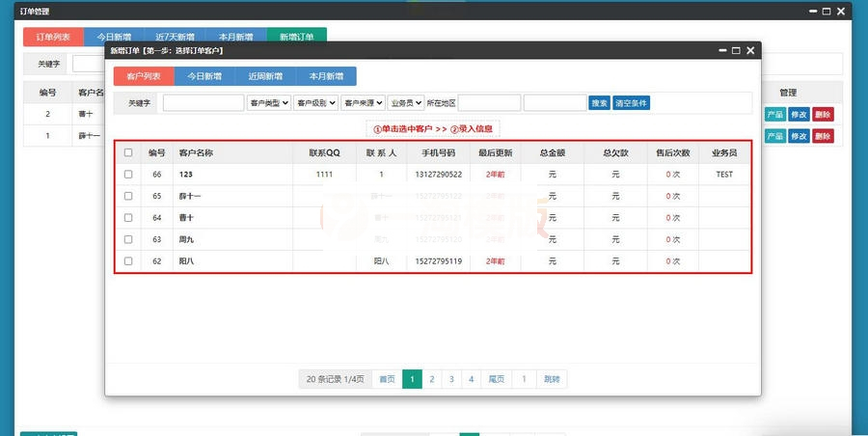This screenshot has height=436, width=868.
Task: Click the blue 搜索 button
Action: tap(599, 102)
